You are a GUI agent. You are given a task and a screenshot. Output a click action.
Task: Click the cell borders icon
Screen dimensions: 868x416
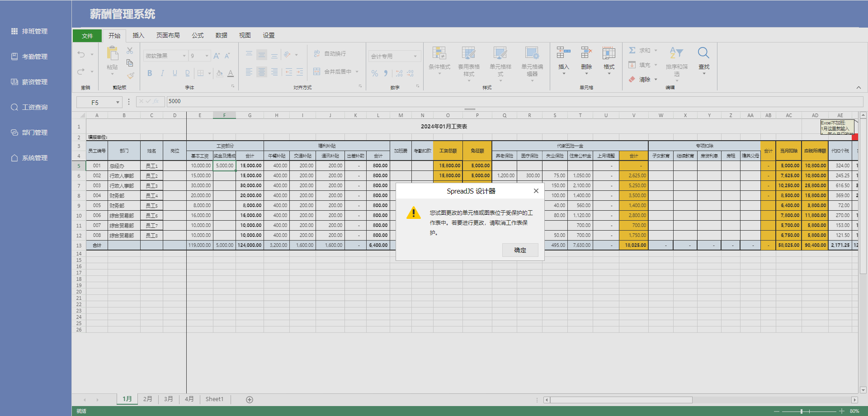pos(201,73)
